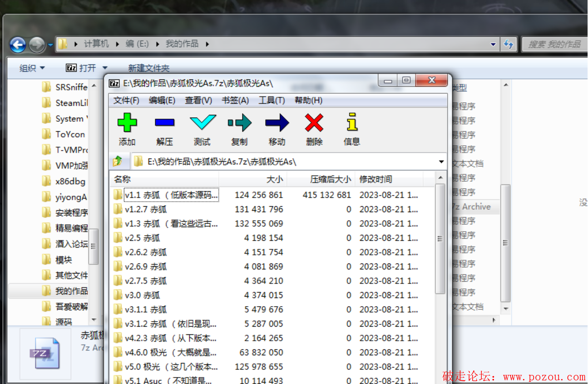Select x86dbg folder in Explorer tree
The image size is (588, 384).
64,181
